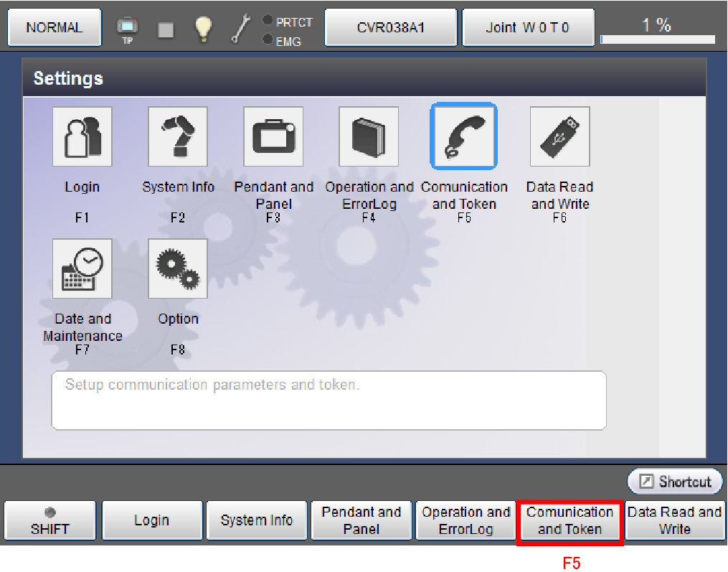This screenshot has width=728, height=572.
Task: Click the TP pendant status icon
Action: (x=127, y=28)
